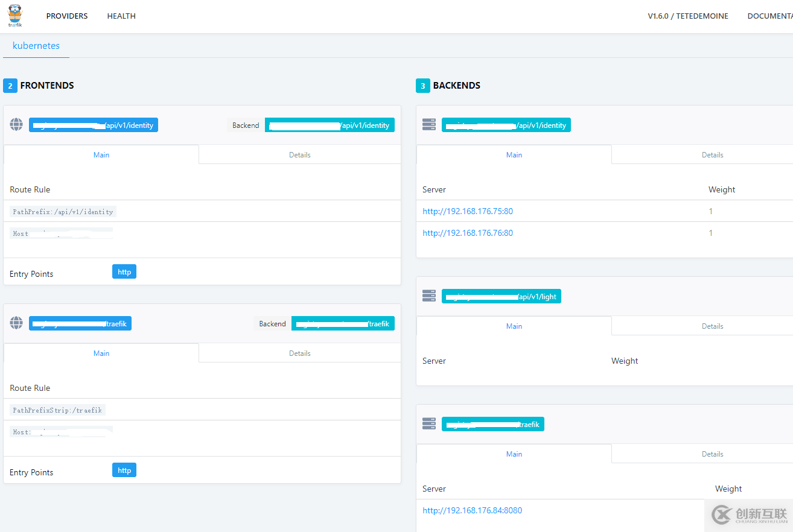The width and height of the screenshot is (793, 532).
Task: Click /traefik backend name badge
Action: pyautogui.click(x=493, y=424)
